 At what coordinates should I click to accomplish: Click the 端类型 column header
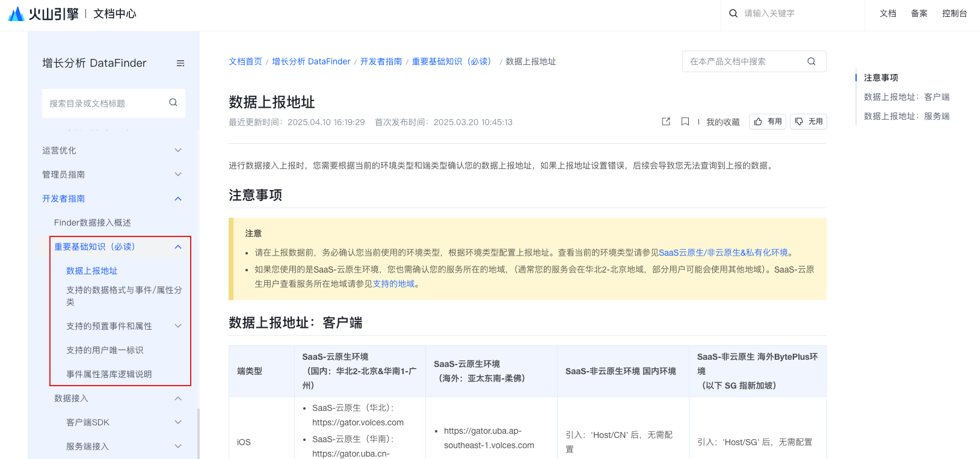click(250, 371)
